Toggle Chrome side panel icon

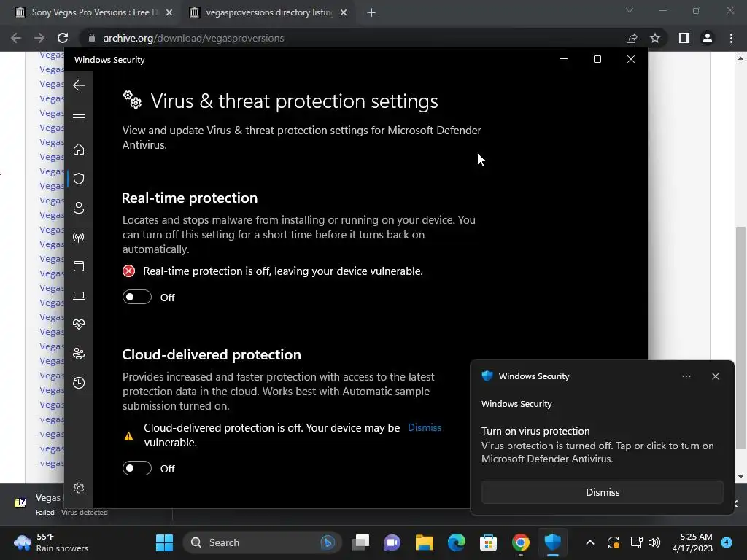[684, 38]
